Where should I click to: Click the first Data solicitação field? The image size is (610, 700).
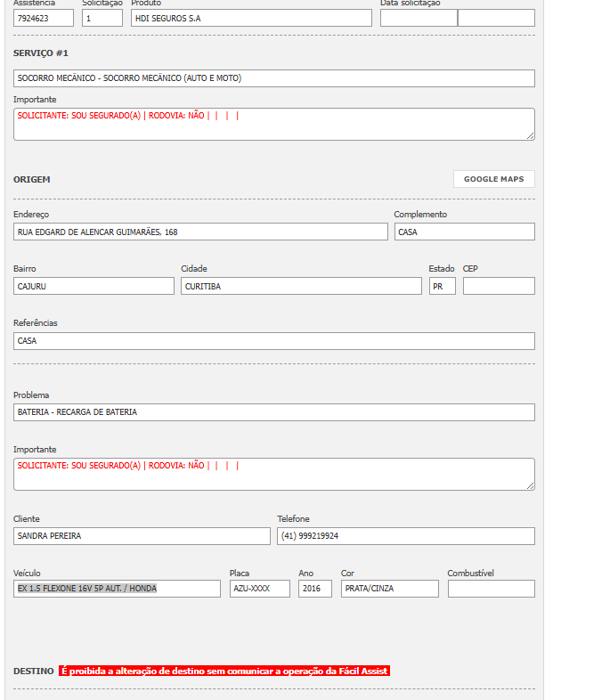[x=418, y=18]
